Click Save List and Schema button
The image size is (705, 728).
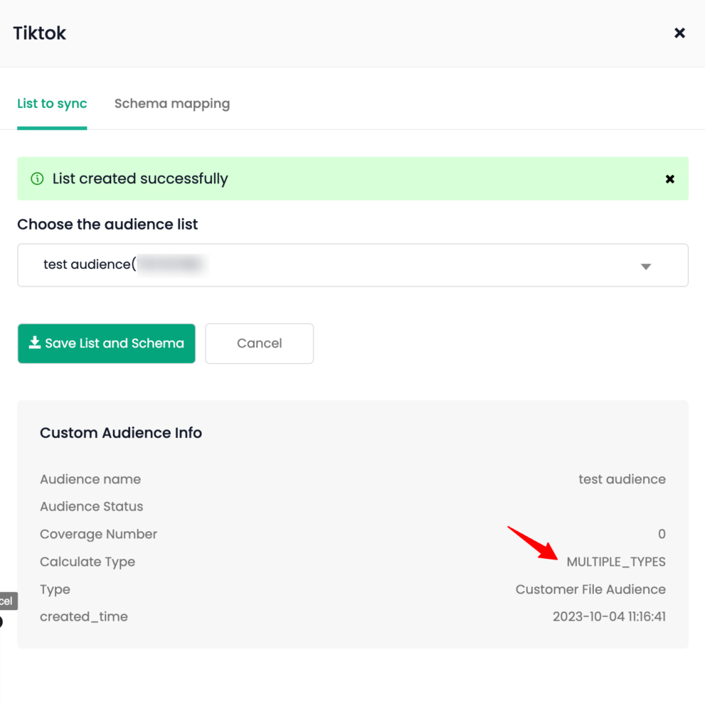107,343
